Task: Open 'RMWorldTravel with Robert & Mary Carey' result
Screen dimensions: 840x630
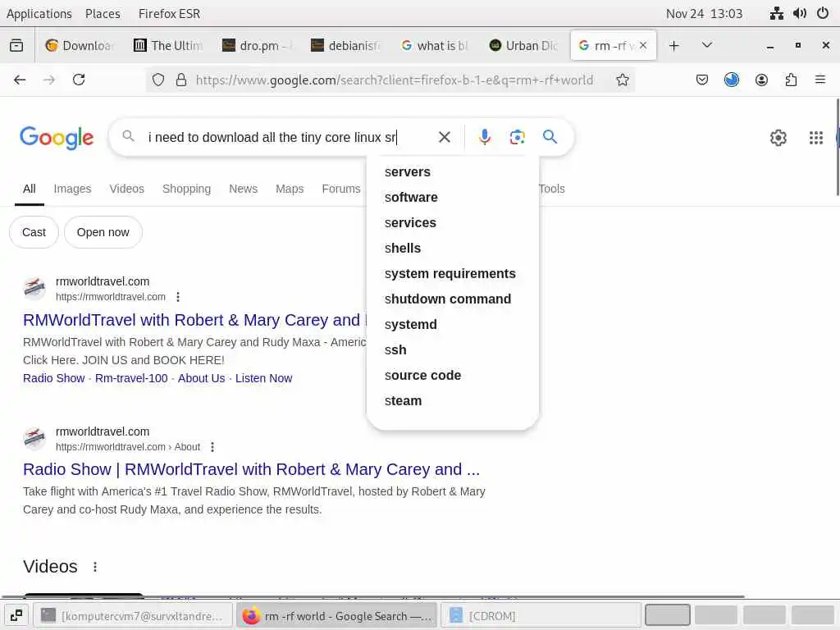Action: (x=195, y=320)
